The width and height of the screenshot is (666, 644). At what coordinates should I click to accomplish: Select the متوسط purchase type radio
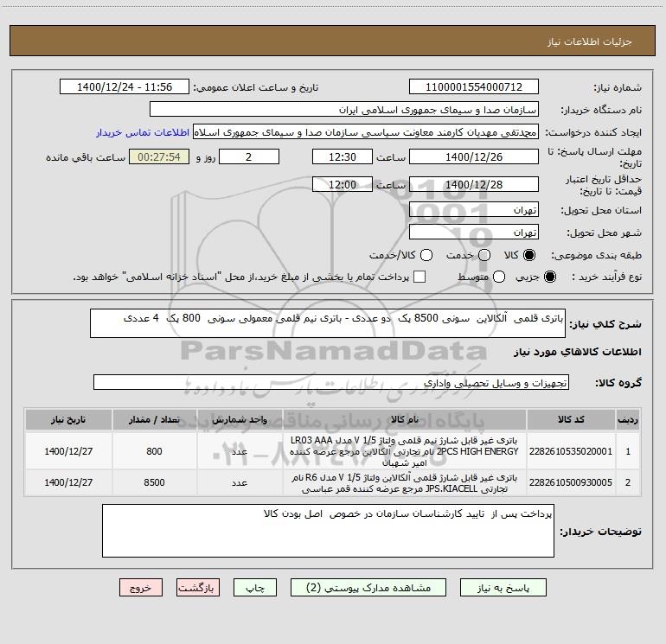pyautogui.click(x=499, y=277)
